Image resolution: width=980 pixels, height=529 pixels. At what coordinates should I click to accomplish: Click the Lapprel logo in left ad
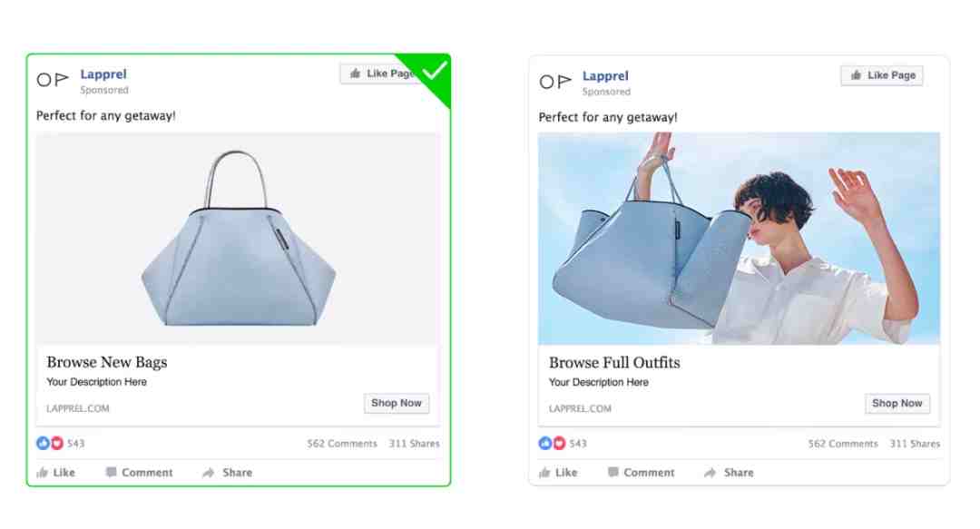pyautogui.click(x=53, y=80)
